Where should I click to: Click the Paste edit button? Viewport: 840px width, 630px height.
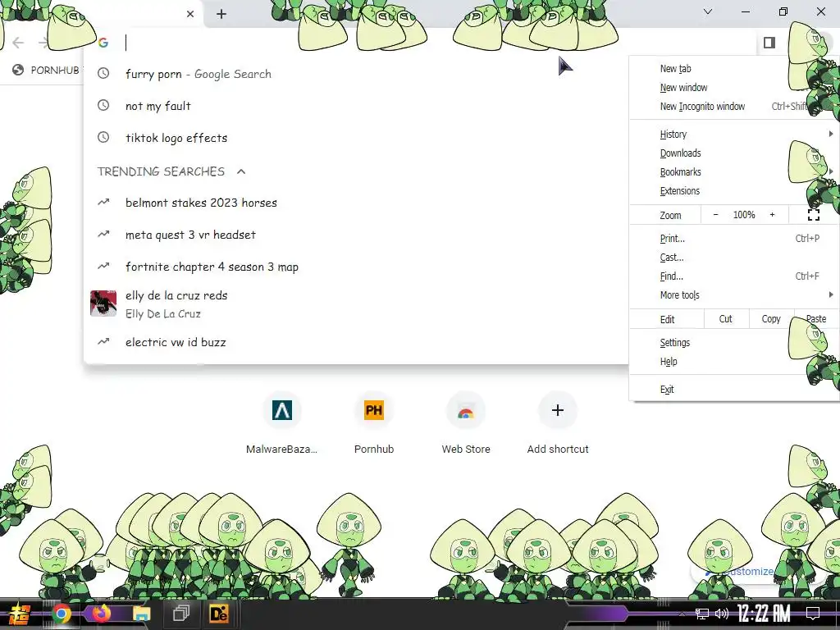tap(816, 319)
